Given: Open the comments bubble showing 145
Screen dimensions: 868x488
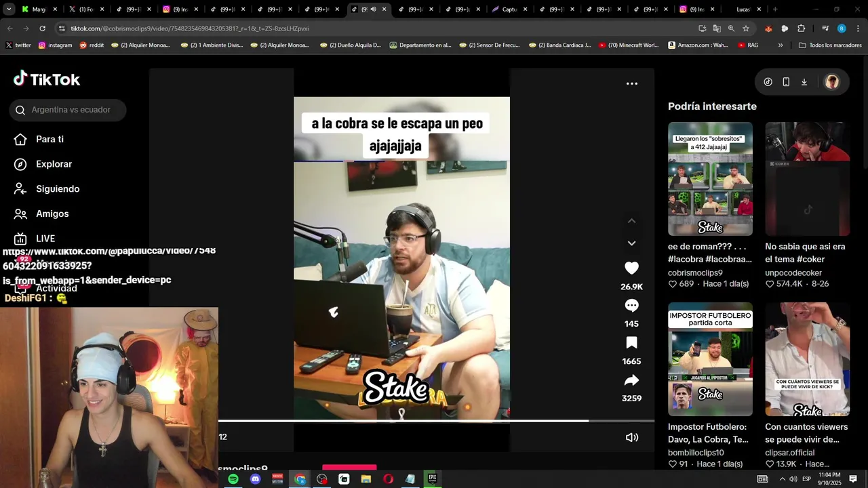Looking at the screenshot, I should 631,306.
